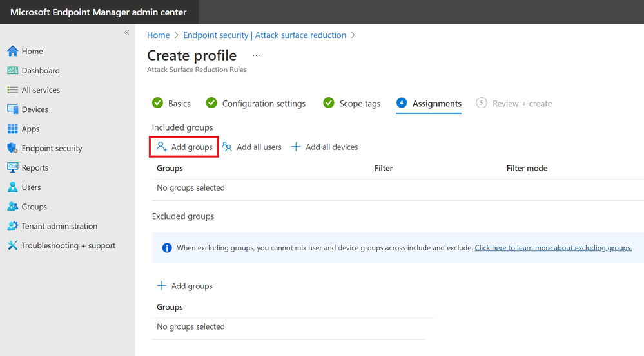Image resolution: width=644 pixels, height=356 pixels.
Task: Click the Configuration settings green checkmark icon
Action: coord(211,102)
